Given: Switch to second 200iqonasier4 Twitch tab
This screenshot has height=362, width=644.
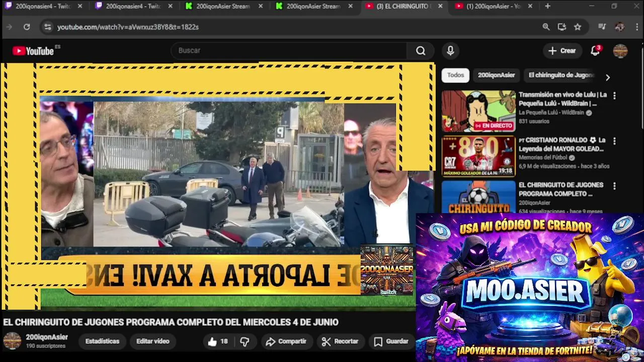Looking at the screenshot, I should [134, 6].
